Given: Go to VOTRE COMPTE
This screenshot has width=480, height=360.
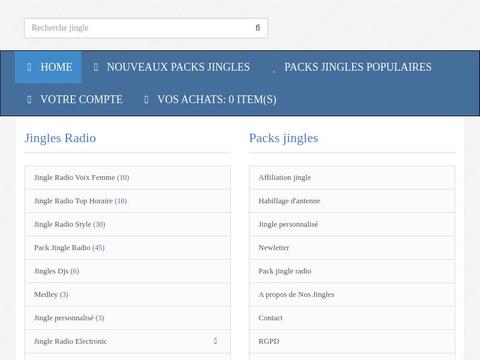Looking at the screenshot, I should [x=75, y=99].
